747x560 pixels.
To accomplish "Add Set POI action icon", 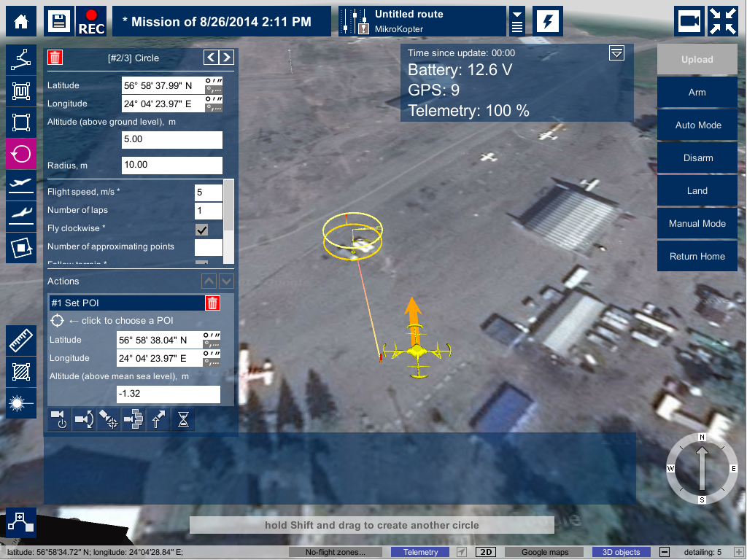I will point(109,419).
